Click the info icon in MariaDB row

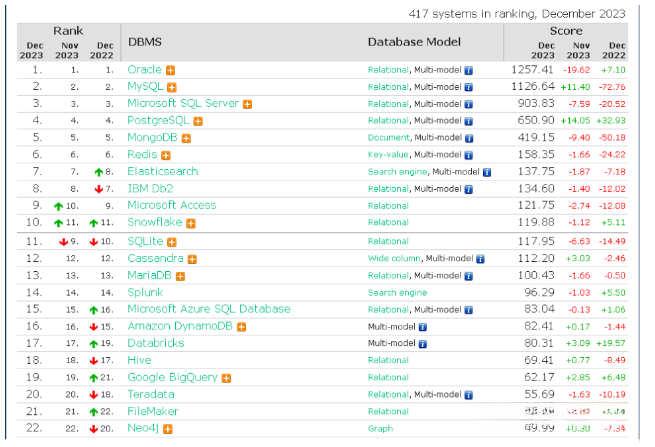[469, 277]
